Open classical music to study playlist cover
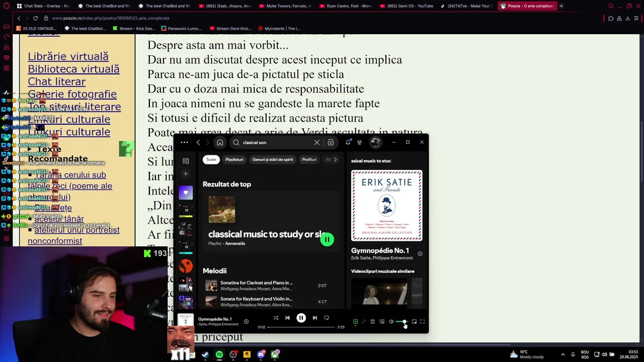 click(222, 209)
